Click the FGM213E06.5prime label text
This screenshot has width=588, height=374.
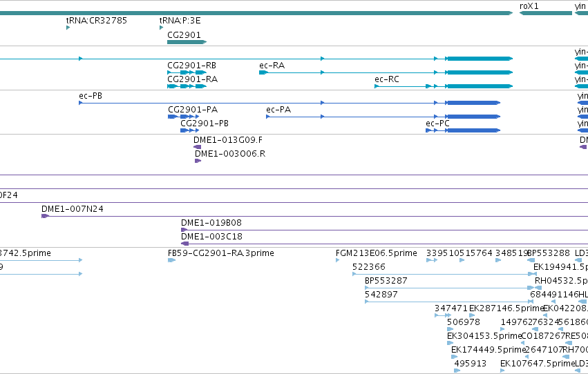click(x=377, y=253)
